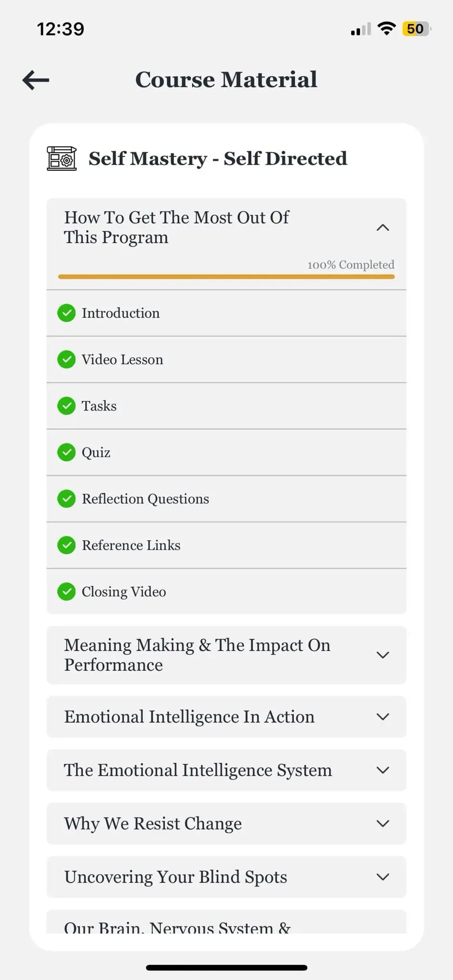Tap the Wi-Fi status icon
The width and height of the screenshot is (453, 980).
386,29
